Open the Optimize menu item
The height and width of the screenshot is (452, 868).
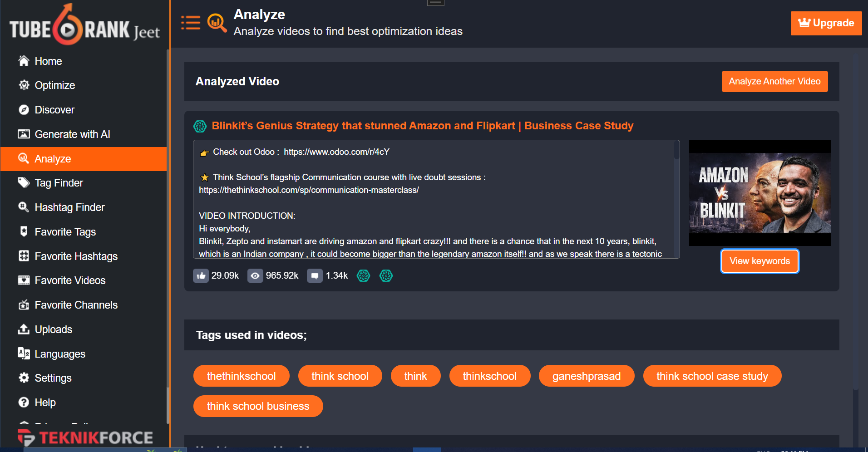tap(84, 85)
